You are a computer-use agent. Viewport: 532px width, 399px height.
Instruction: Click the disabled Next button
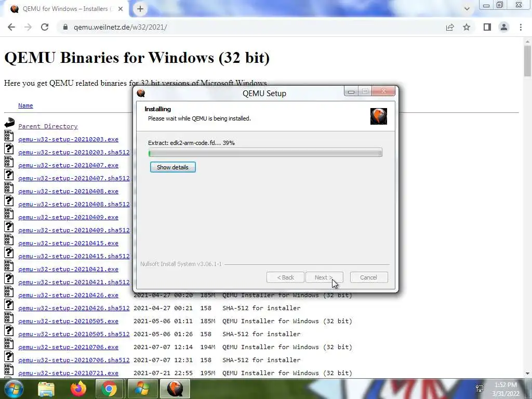coord(324,277)
